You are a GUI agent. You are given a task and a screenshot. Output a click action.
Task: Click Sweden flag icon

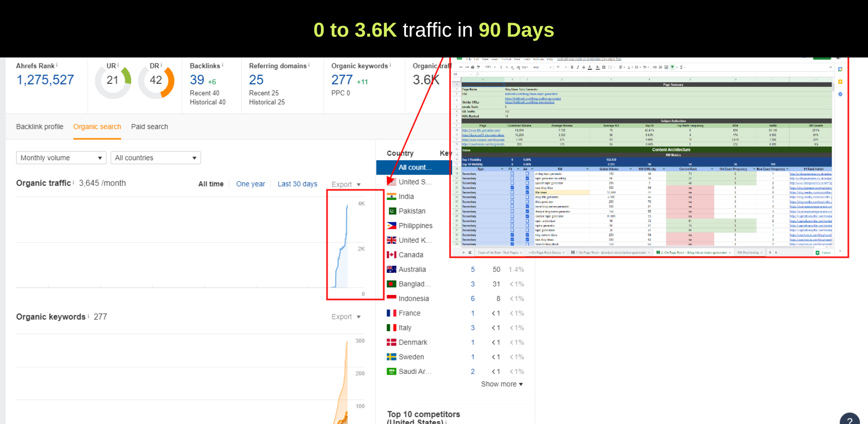(x=392, y=357)
